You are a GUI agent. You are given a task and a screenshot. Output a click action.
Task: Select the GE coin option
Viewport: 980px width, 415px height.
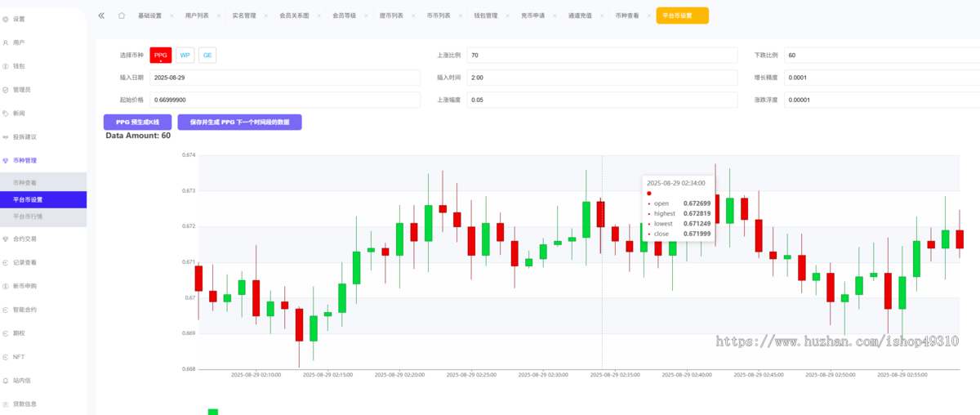tap(207, 55)
